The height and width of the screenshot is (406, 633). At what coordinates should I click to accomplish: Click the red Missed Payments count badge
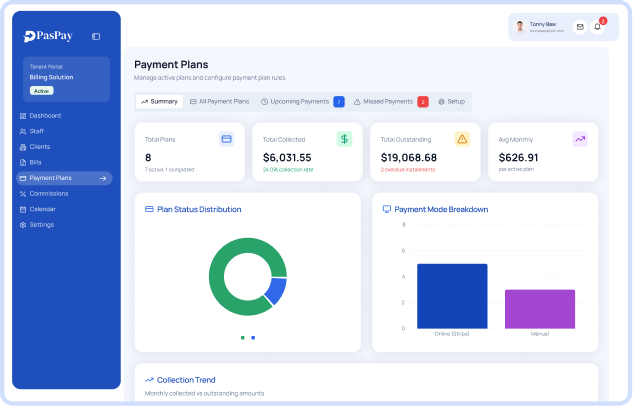[x=423, y=102]
